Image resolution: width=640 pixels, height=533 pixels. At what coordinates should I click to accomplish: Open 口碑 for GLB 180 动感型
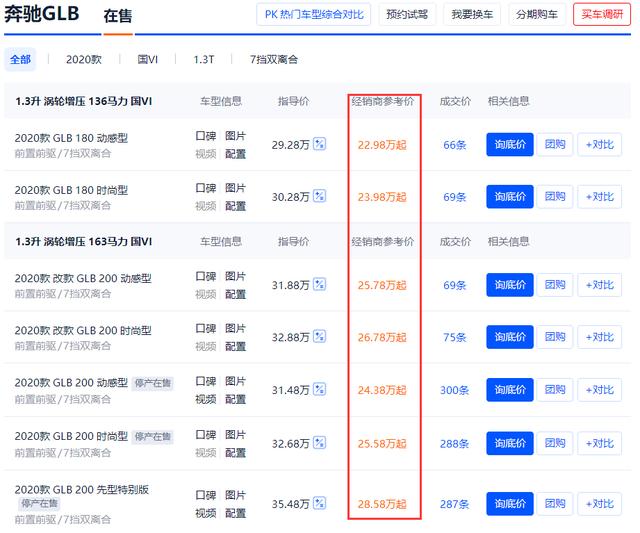(206, 135)
